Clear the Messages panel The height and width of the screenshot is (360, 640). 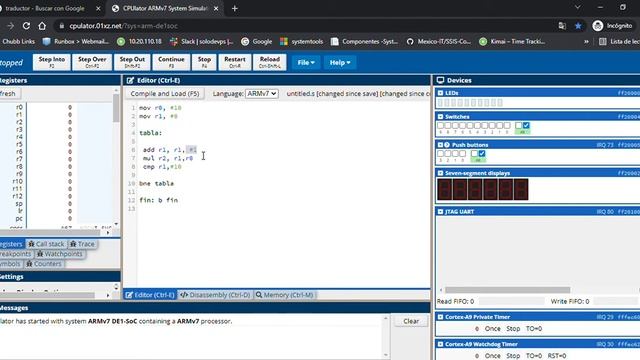pyautogui.click(x=411, y=321)
